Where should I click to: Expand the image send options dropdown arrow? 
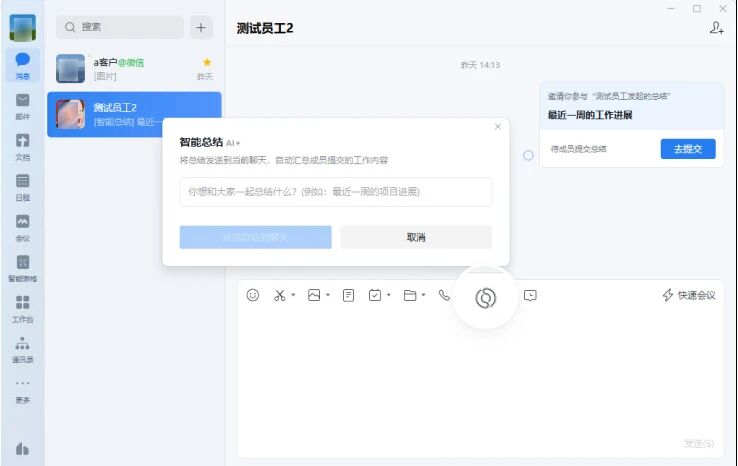pos(327,296)
